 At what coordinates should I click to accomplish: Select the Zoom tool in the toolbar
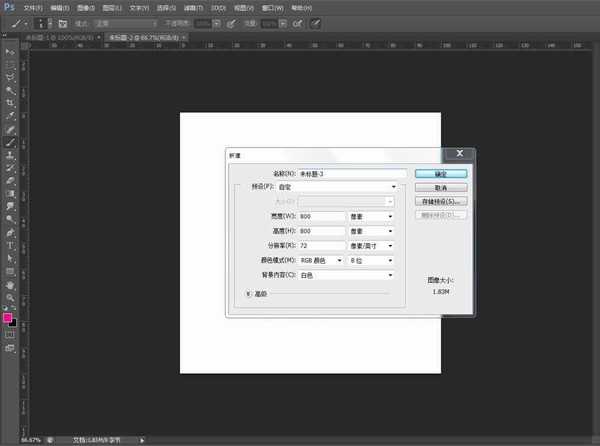pos(10,297)
